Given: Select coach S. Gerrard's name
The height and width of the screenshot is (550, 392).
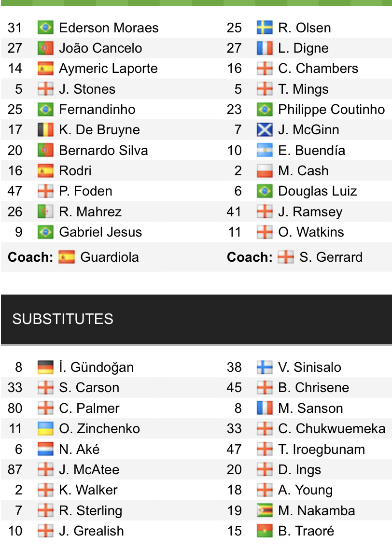Looking at the screenshot, I should point(331,257).
